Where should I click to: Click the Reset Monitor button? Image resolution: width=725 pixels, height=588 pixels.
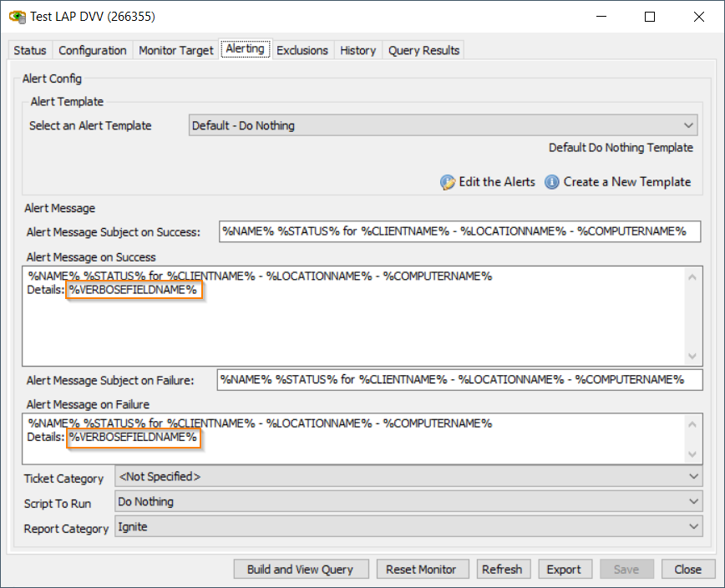423,569
